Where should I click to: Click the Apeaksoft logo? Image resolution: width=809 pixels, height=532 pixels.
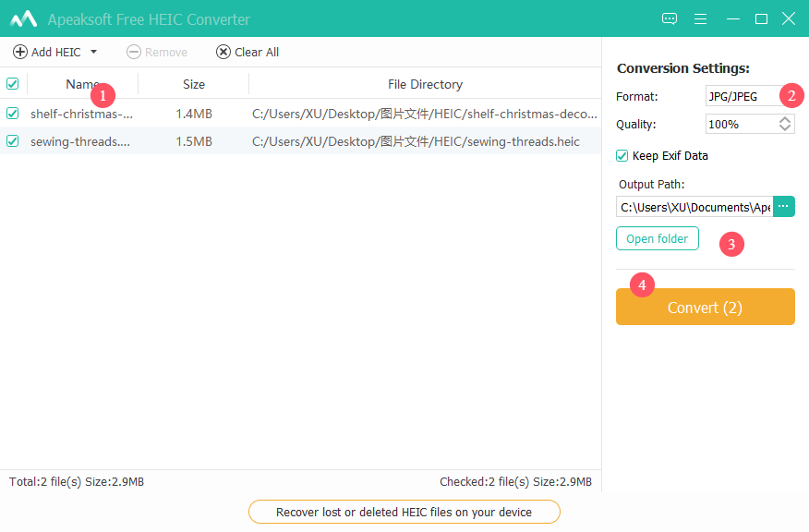pyautogui.click(x=23, y=18)
